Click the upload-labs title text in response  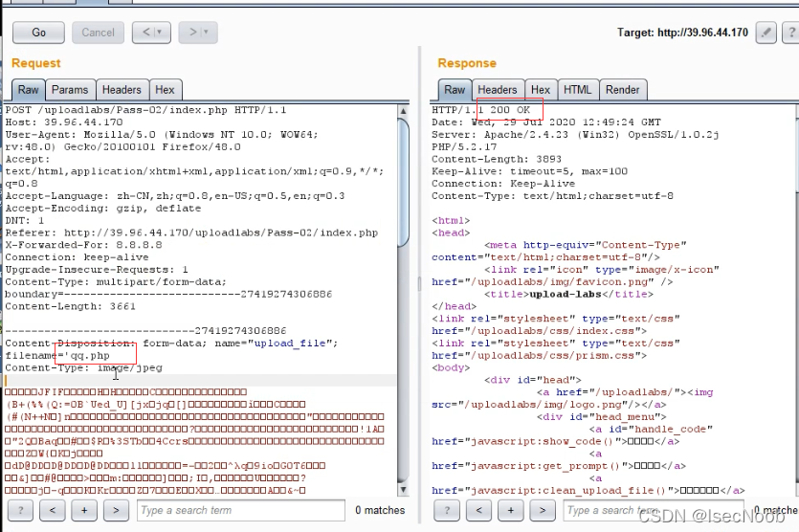click(x=566, y=294)
